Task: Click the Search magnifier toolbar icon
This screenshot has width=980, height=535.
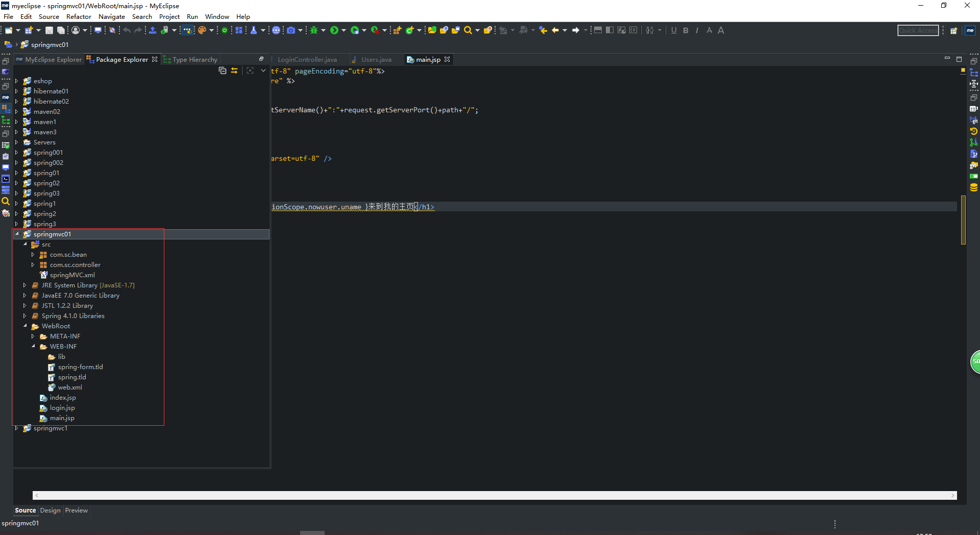Action: [468, 30]
